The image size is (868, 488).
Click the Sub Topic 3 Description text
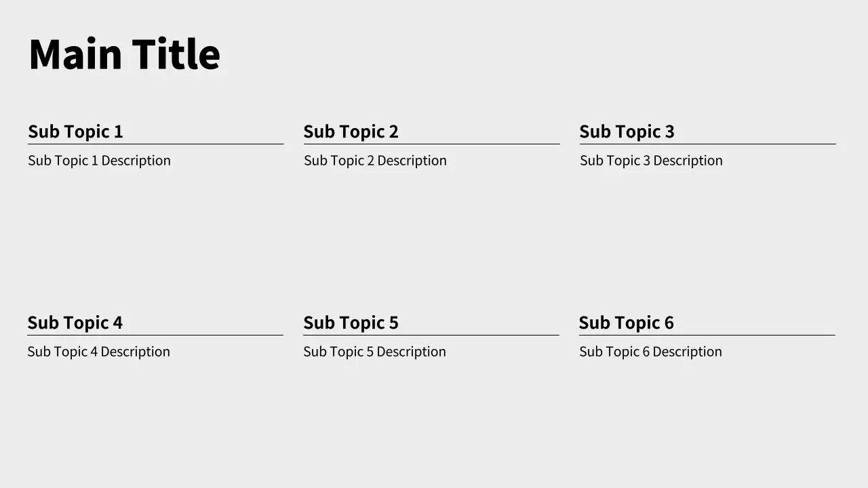tap(651, 161)
